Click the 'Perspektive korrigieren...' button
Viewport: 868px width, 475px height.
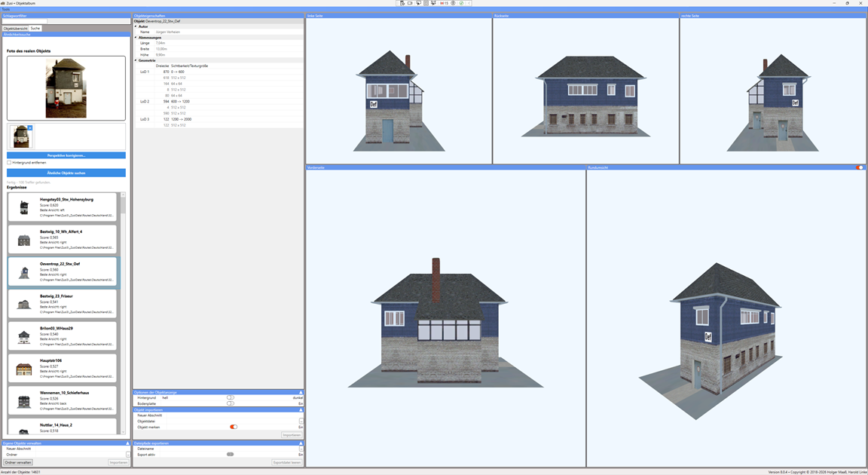[x=66, y=155]
